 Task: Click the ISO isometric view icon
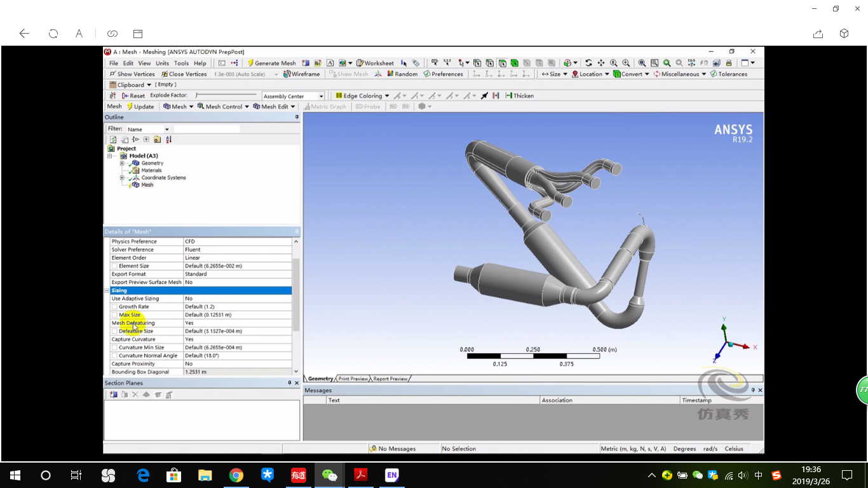click(x=691, y=63)
